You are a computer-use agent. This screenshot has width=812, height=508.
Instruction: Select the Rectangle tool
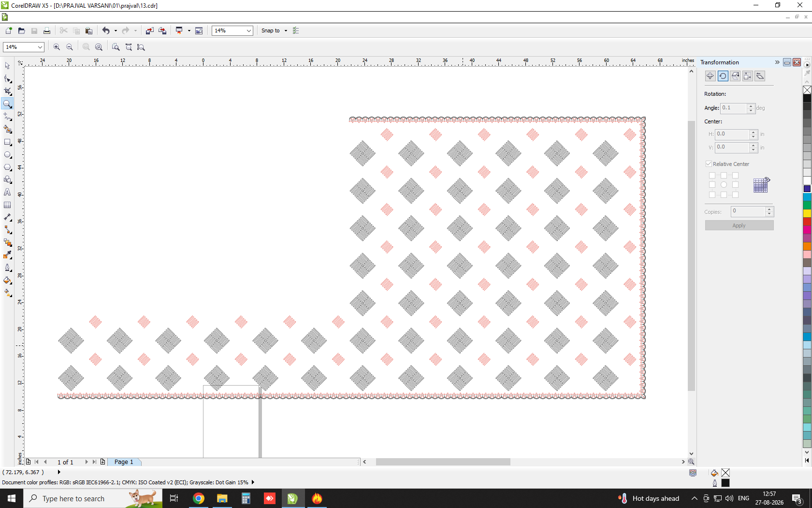pos(7,142)
